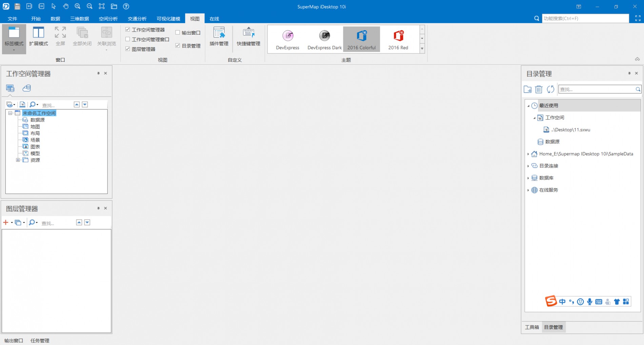Click the refresh icon in 目录管理
This screenshot has width=644, height=345.
pyautogui.click(x=550, y=89)
